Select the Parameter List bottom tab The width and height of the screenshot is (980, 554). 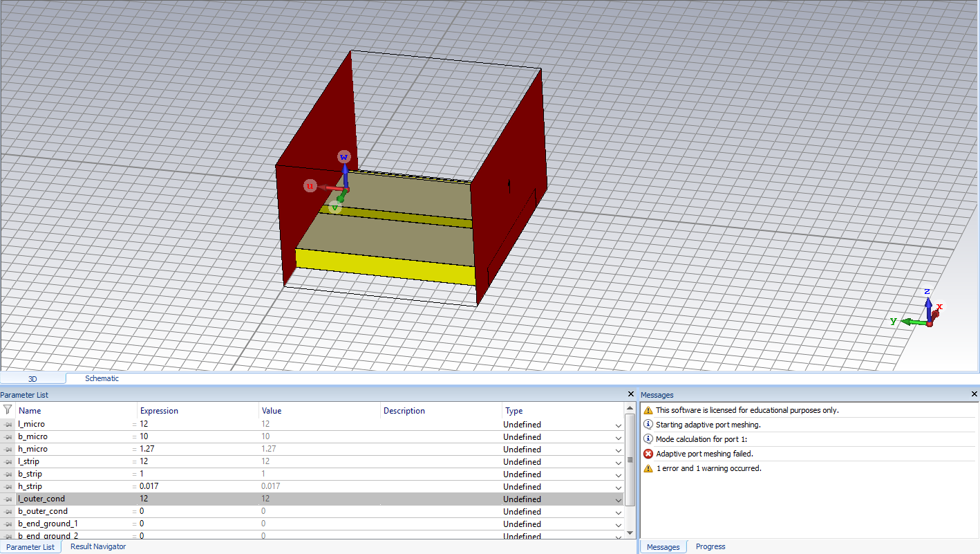tap(30, 547)
